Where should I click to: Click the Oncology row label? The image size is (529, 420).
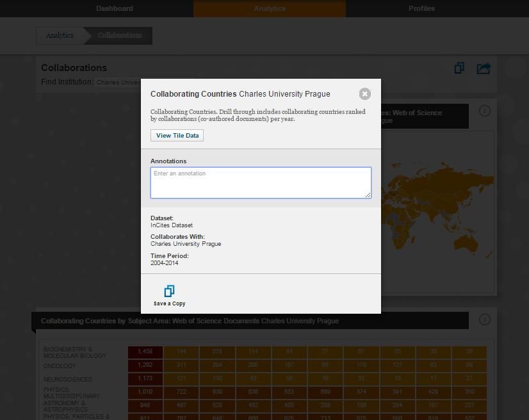pyautogui.click(x=60, y=366)
